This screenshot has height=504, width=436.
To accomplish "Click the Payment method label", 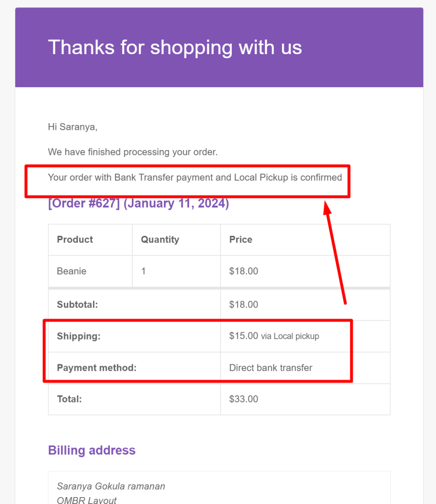I will (x=97, y=368).
